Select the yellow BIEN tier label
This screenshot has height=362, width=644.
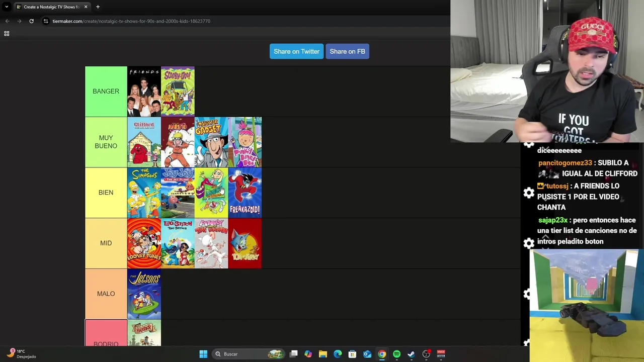[106, 193]
